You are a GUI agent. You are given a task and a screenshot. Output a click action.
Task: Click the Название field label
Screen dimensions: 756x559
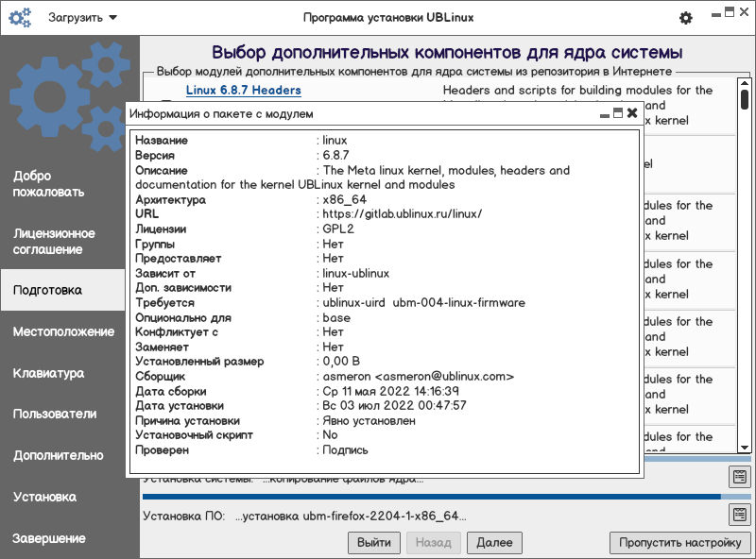[162, 141]
